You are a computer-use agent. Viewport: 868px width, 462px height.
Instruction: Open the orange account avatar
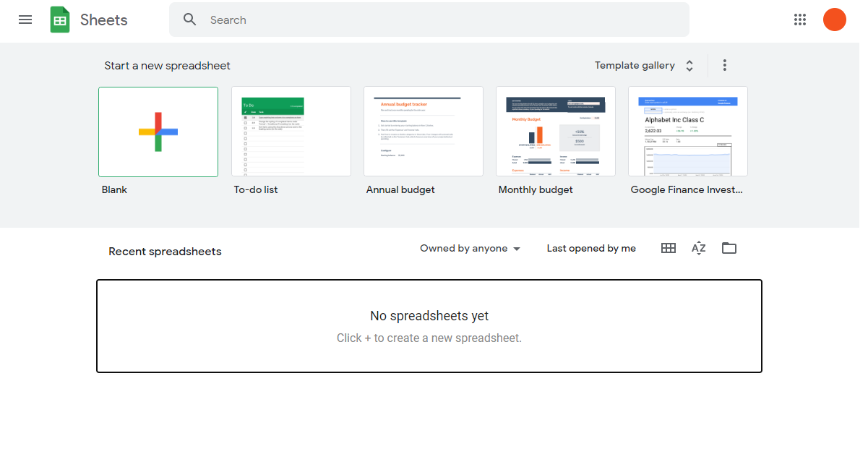[x=834, y=20]
